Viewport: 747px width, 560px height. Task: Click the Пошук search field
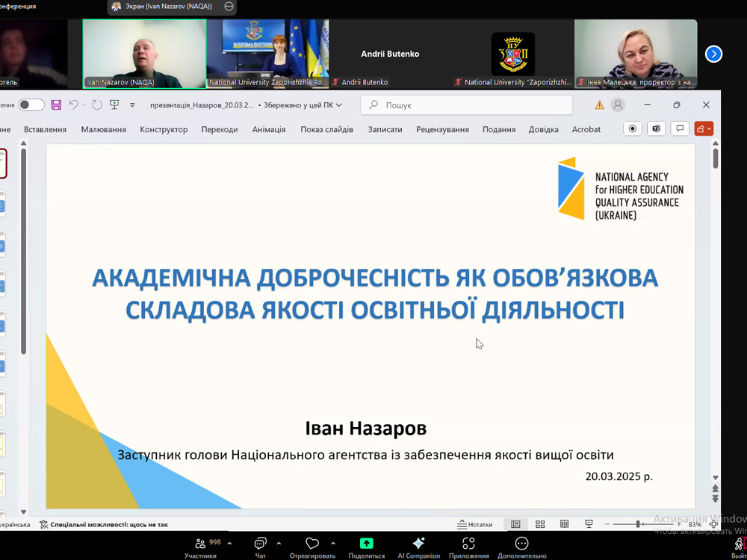coord(467,105)
